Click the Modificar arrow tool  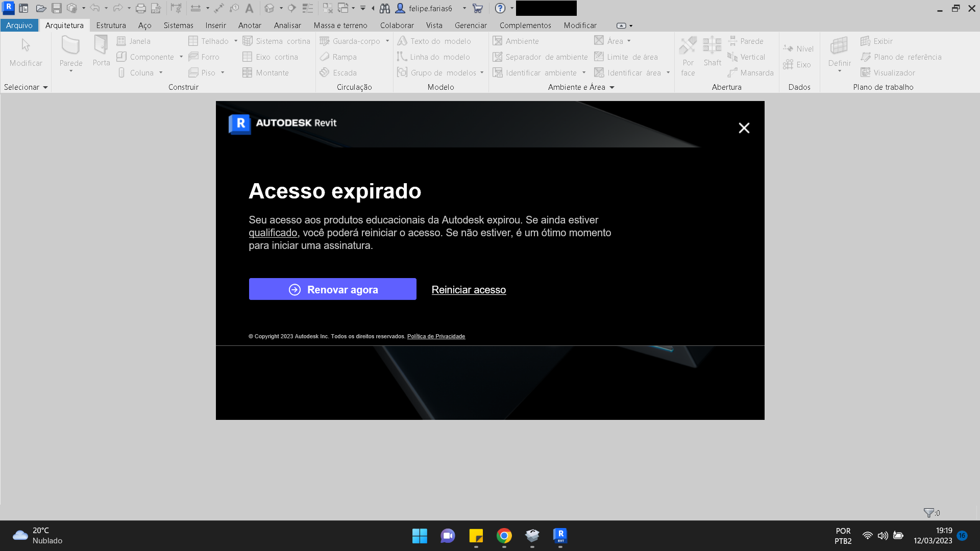click(x=26, y=52)
